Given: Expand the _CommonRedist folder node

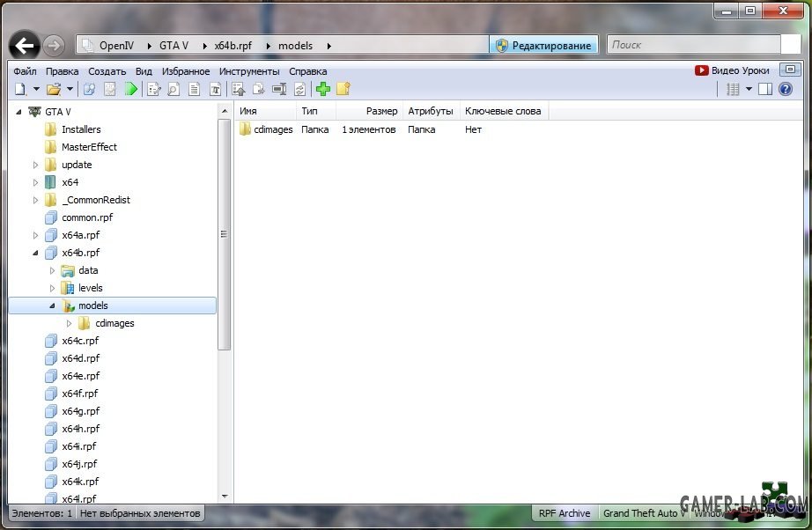Looking at the screenshot, I should (35, 201).
